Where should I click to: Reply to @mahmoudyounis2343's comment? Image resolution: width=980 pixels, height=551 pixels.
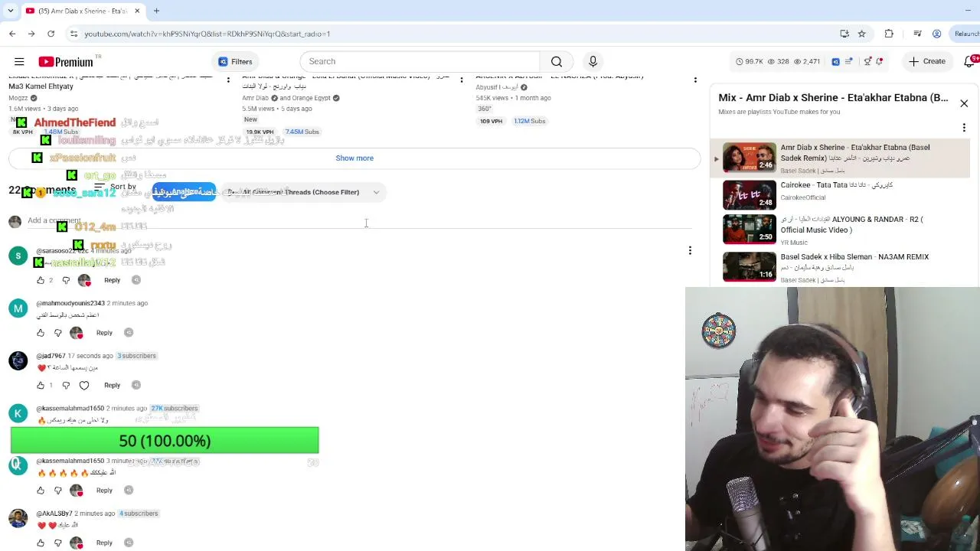pos(104,333)
